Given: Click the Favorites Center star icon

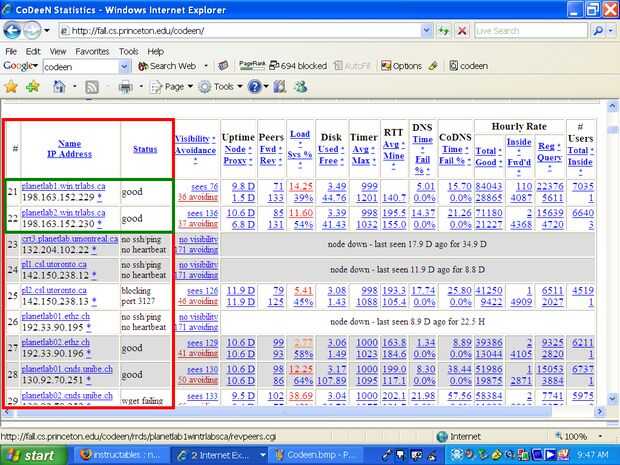Looking at the screenshot, I should click(x=11, y=87).
